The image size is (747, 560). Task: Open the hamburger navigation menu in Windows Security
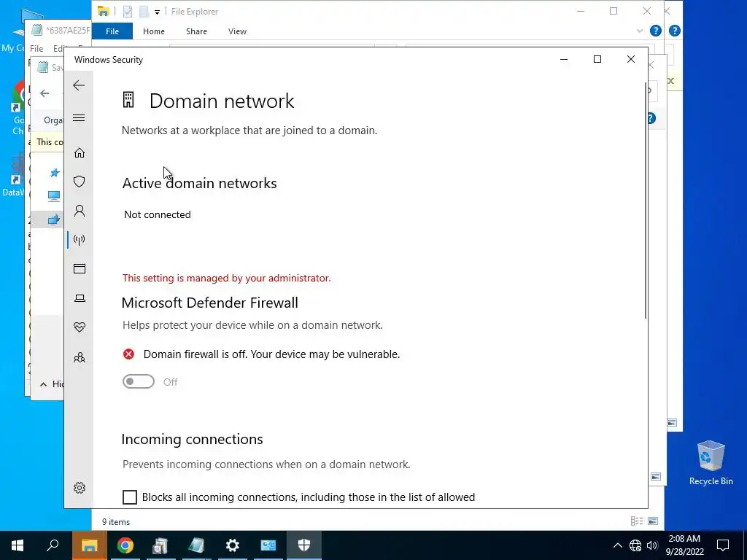(79, 118)
